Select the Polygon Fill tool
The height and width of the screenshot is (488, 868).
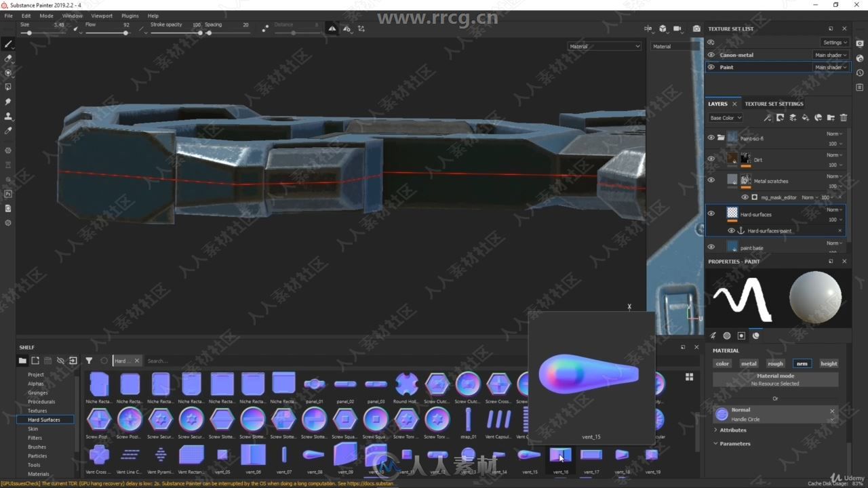pyautogui.click(x=8, y=87)
